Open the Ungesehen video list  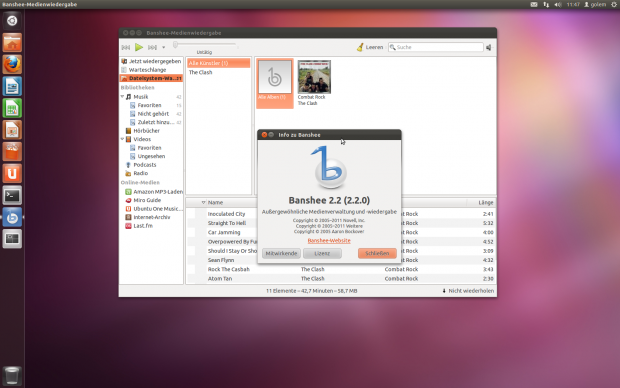[x=151, y=156]
